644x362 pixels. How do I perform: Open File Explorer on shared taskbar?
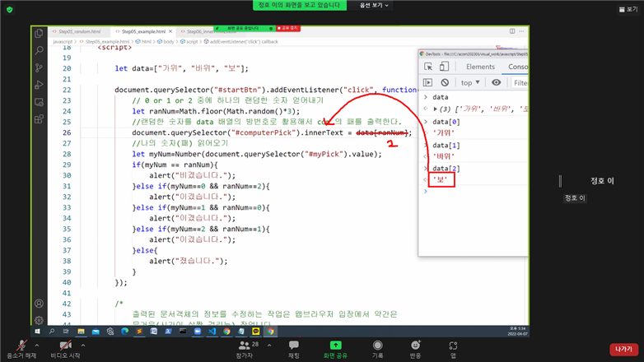tap(81, 332)
